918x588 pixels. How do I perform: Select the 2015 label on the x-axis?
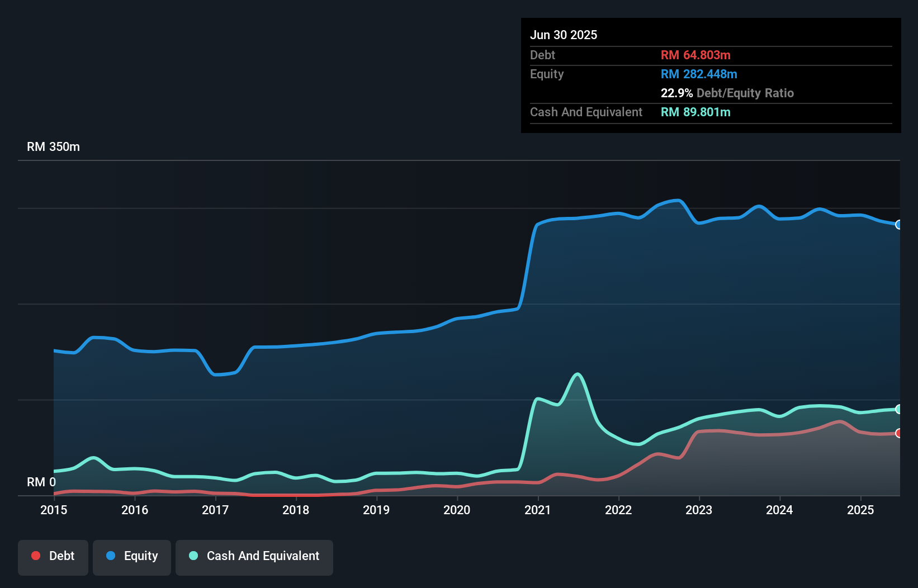54,510
